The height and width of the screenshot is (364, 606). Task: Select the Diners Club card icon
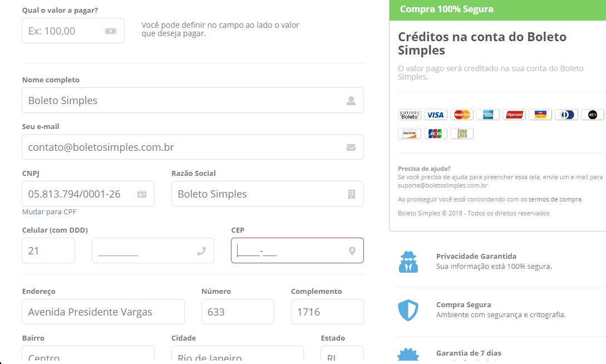[566, 115]
